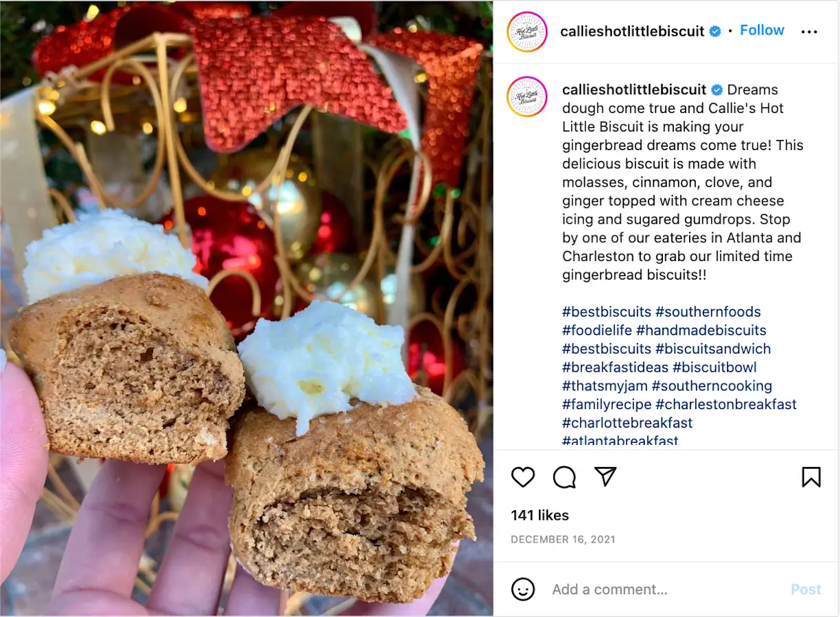Viewport: 840px width, 617px height.
Task: Follow callieshotlittlebiscuit
Action: tap(762, 30)
